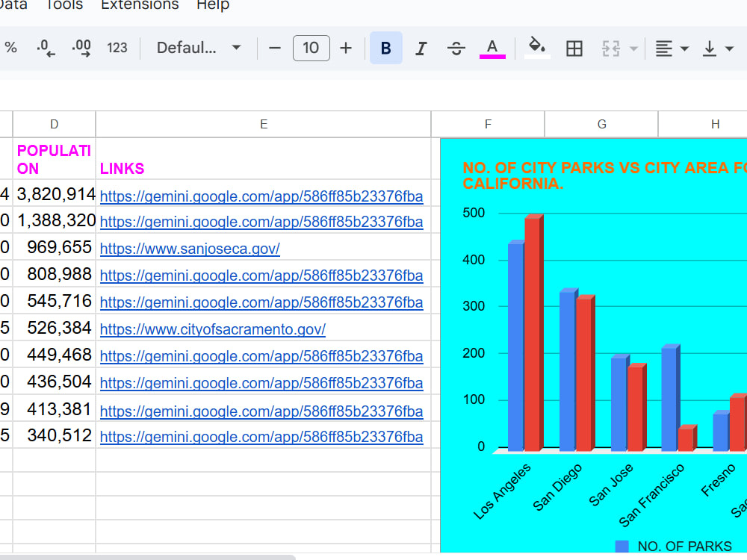This screenshot has width=747, height=560.
Task: Open the fill color picker
Action: tap(537, 48)
